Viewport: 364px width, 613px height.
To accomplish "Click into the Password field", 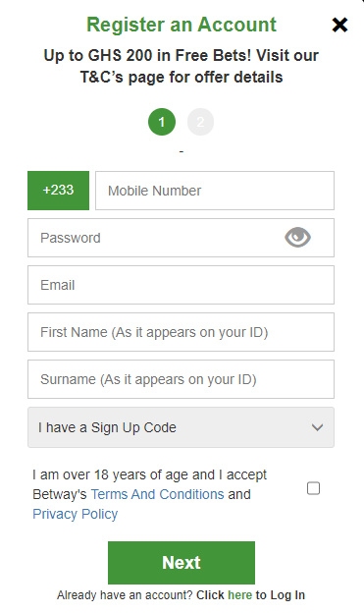I will pos(181,238).
